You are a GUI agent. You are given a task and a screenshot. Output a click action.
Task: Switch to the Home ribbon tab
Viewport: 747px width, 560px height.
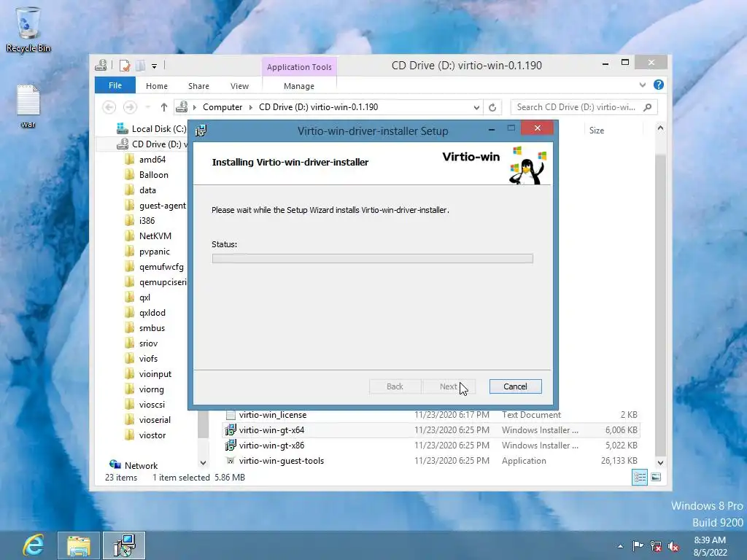click(x=157, y=86)
